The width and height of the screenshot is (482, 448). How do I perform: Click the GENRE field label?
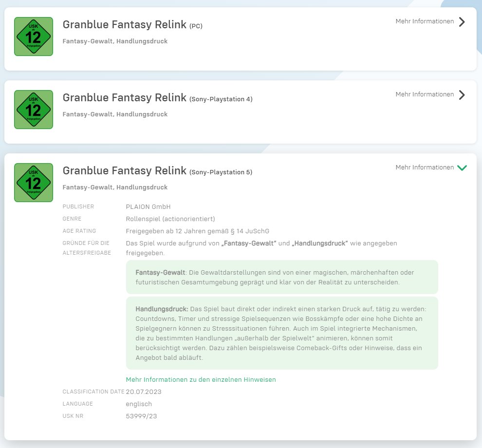pyautogui.click(x=72, y=219)
